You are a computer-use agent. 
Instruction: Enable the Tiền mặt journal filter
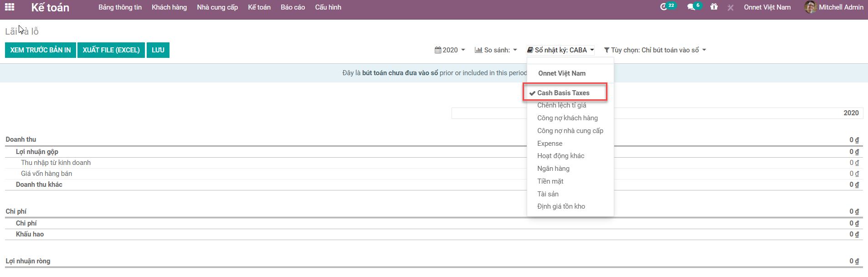tap(550, 181)
